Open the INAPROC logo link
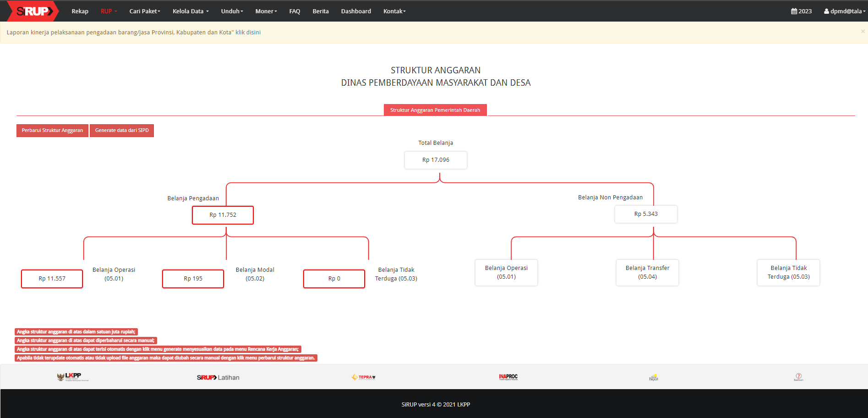 pos(508,377)
